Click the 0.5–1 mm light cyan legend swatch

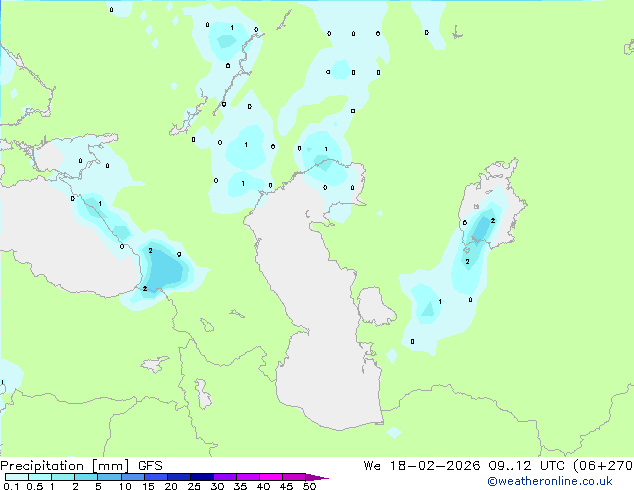click(40, 477)
